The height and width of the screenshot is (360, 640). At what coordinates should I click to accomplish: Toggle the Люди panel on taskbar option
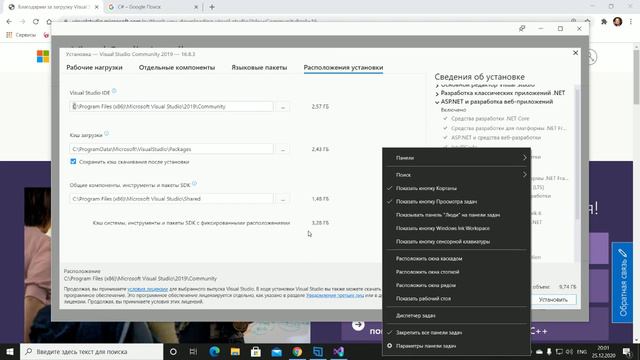(456, 215)
